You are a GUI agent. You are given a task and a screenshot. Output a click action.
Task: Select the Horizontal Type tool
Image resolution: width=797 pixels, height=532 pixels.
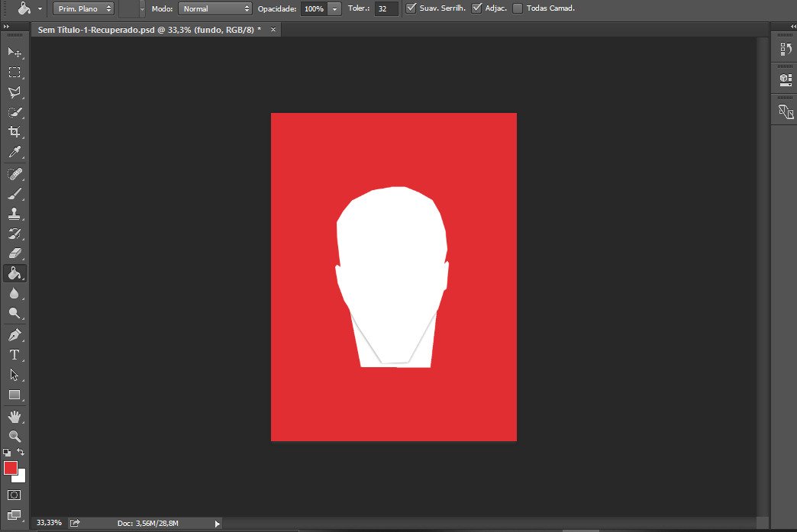point(15,355)
